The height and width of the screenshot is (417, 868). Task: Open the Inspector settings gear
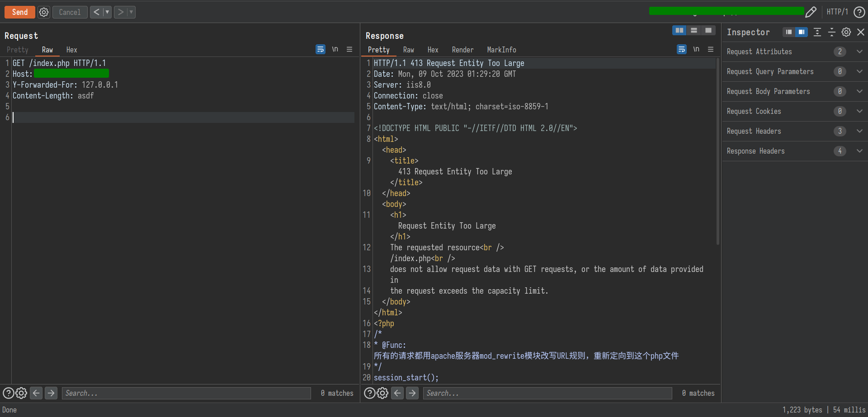[x=846, y=32]
